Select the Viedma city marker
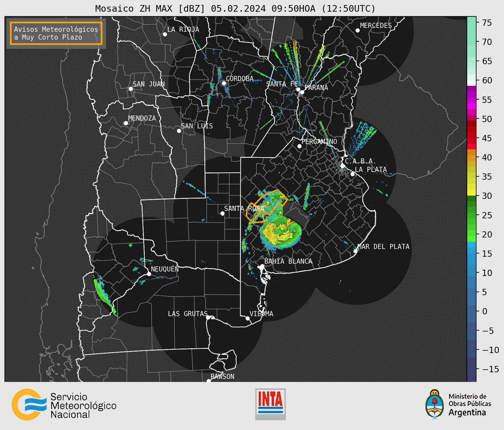This screenshot has height=430, width=504. tap(248, 318)
